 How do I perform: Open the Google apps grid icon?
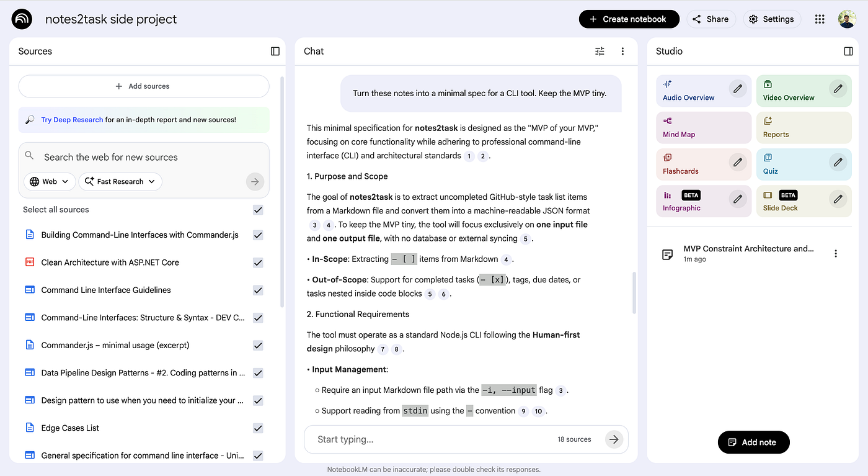[820, 19]
